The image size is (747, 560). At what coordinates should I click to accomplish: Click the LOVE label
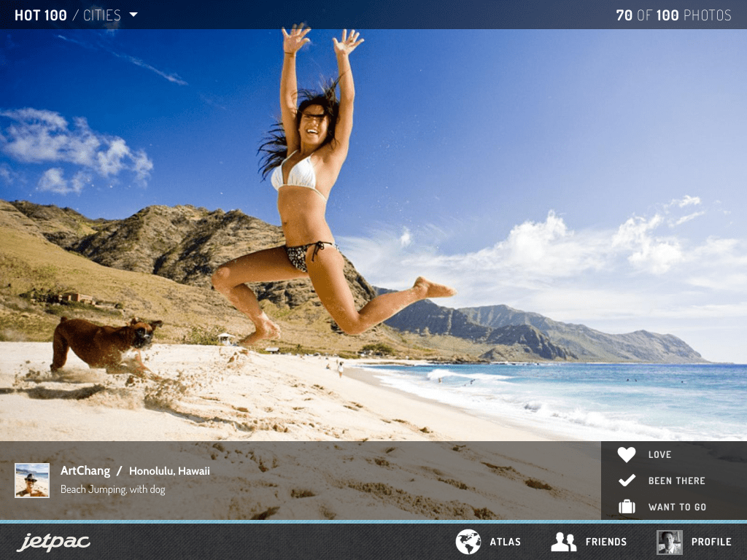pyautogui.click(x=659, y=455)
